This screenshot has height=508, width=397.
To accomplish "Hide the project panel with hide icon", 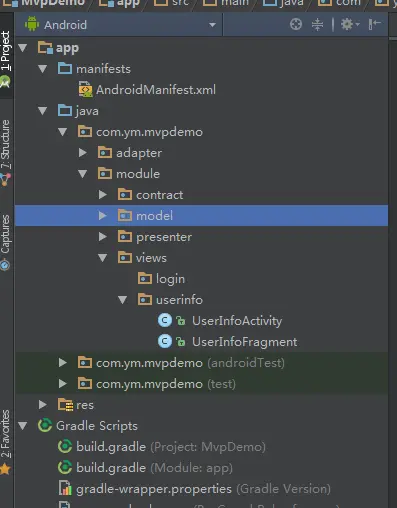I will [x=375, y=24].
